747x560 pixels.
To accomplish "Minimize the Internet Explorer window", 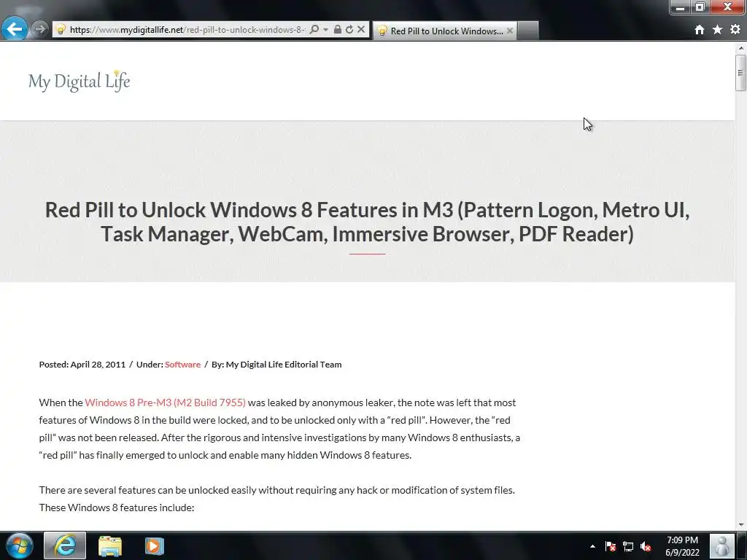I will (x=680, y=7).
